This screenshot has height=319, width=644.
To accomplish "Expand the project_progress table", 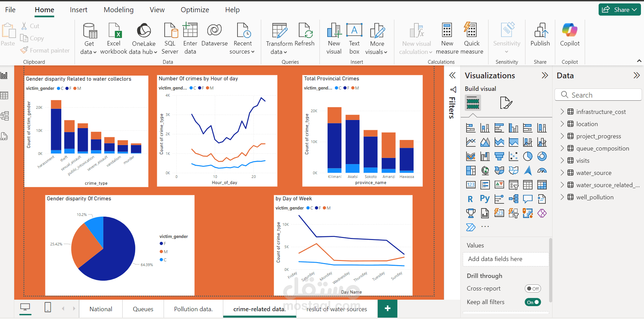I will pyautogui.click(x=562, y=136).
